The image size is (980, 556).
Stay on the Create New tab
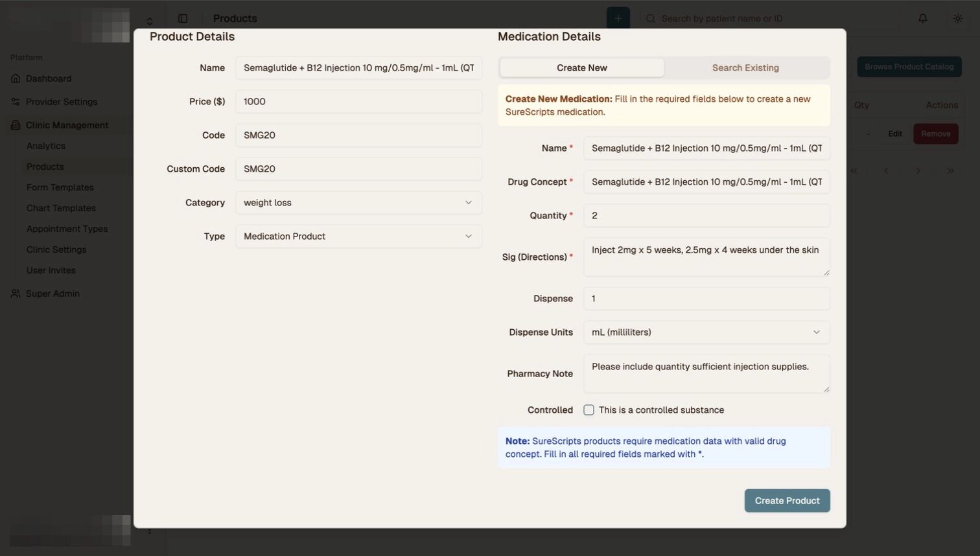(581, 67)
